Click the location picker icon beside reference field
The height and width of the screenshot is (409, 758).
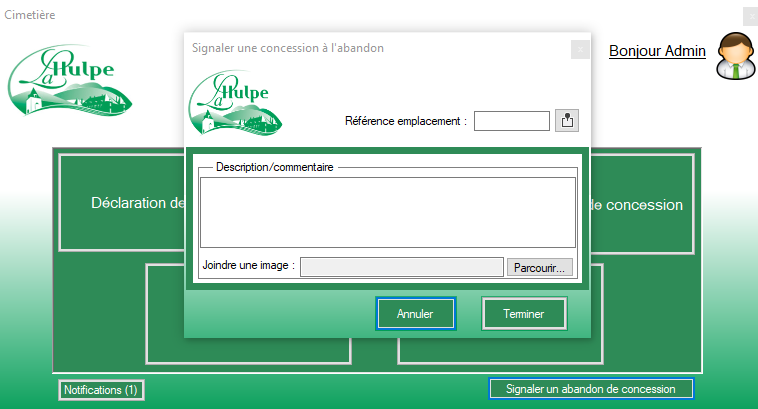567,121
